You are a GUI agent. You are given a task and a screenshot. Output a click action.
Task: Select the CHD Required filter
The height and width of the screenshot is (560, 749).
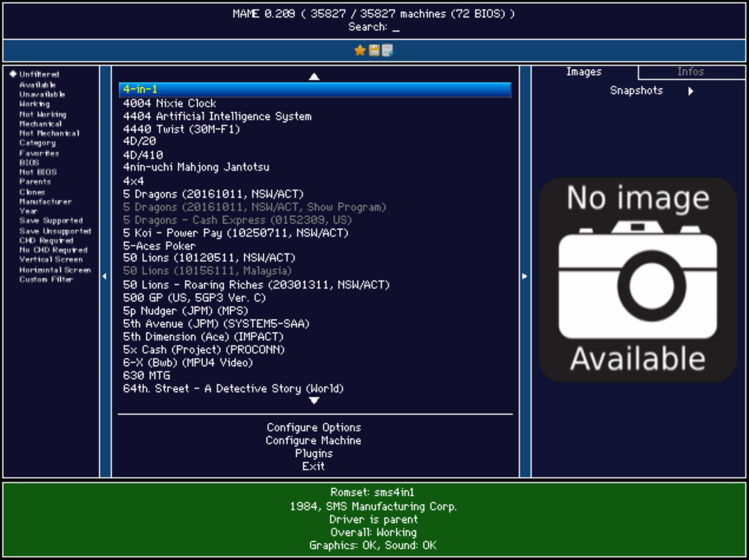point(46,240)
